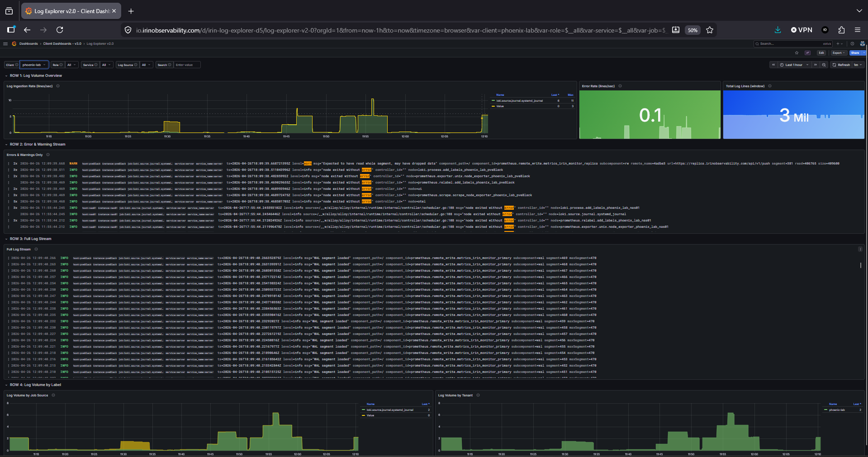Open the plus New menu dropdown
Image resolution: width=868 pixels, height=457 pixels.
pos(840,44)
